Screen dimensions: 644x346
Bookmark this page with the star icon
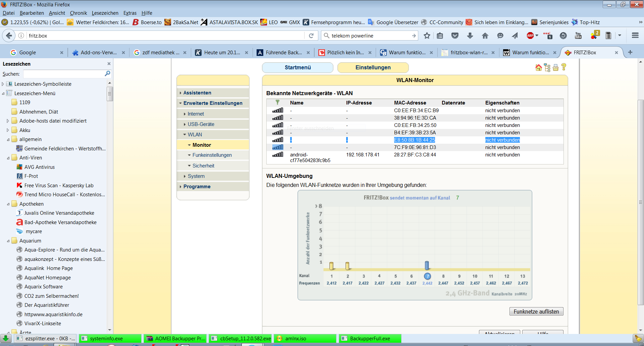pyautogui.click(x=427, y=36)
